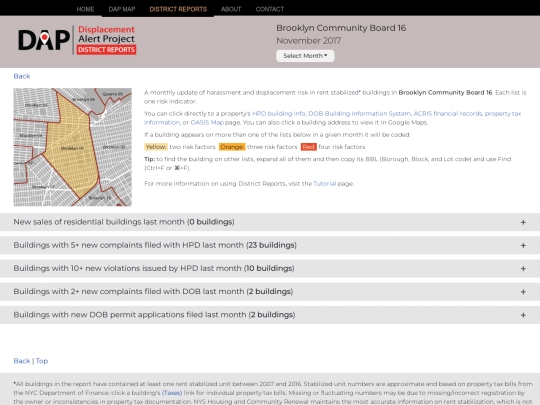Open the ABOUT navigation item
Viewport: 540px width, 405px height.
click(231, 9)
